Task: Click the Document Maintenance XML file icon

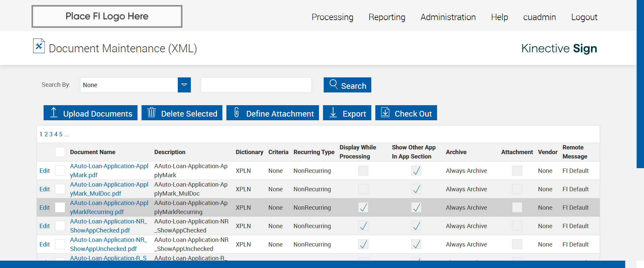Action: pos(39,46)
